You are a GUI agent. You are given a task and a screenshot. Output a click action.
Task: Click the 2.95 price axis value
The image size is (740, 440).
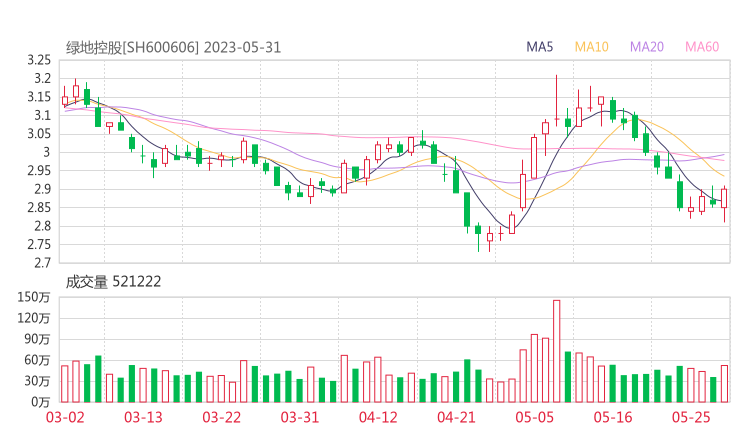pos(39,171)
